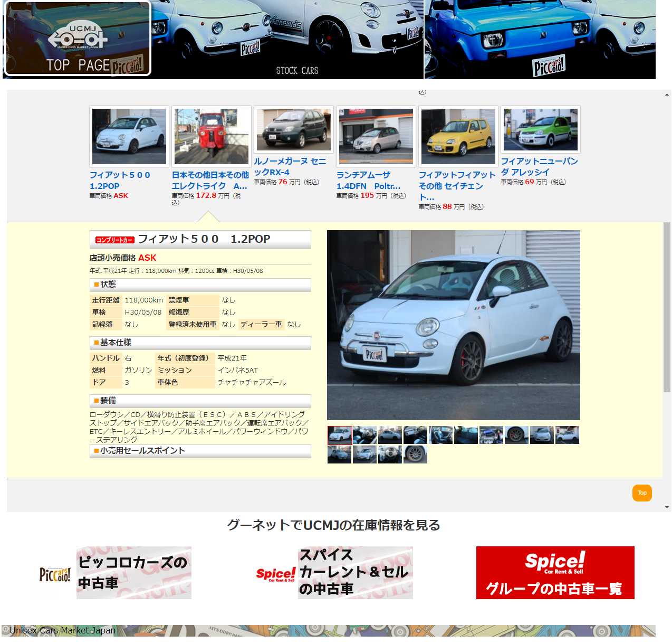The image size is (672, 644).
Task: Select the green Fiat New Panda thumbnail
Action: pos(541,129)
